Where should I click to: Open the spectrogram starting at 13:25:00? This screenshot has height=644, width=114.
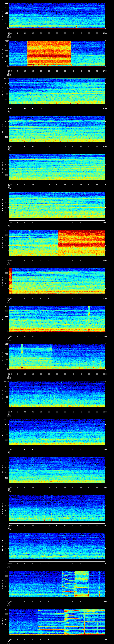coord(57,394)
